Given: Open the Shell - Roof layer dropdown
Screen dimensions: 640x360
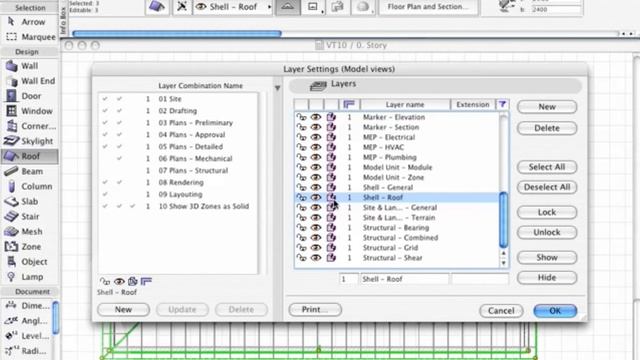Looking at the screenshot, I should point(233,7).
